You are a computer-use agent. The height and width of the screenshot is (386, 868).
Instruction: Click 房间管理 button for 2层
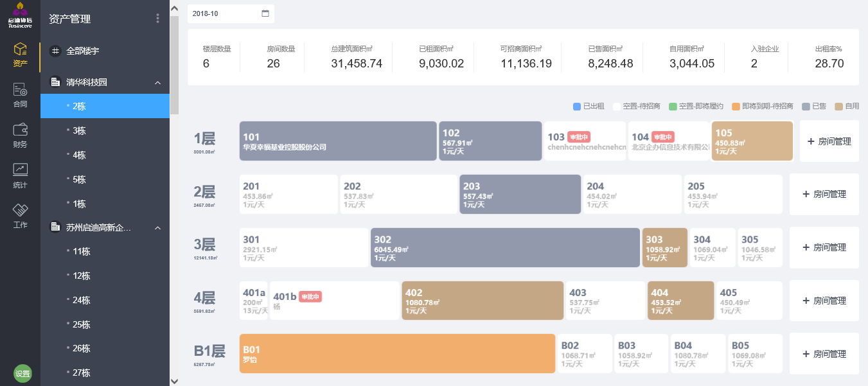[824, 194]
